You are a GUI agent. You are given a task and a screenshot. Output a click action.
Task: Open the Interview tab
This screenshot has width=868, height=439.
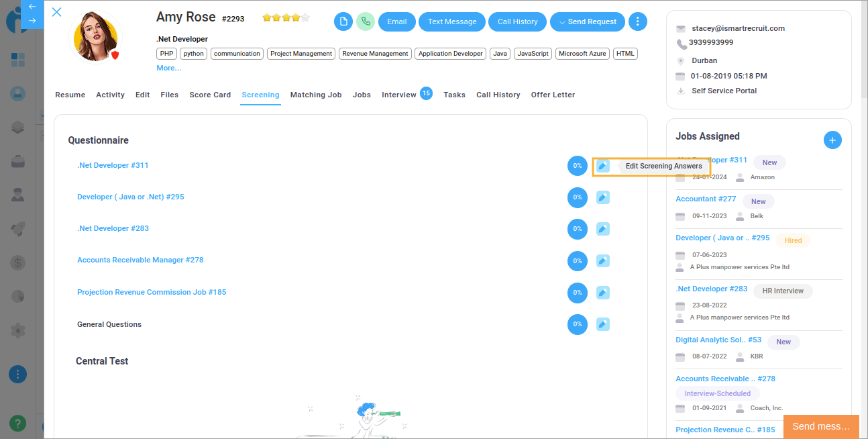[398, 95]
